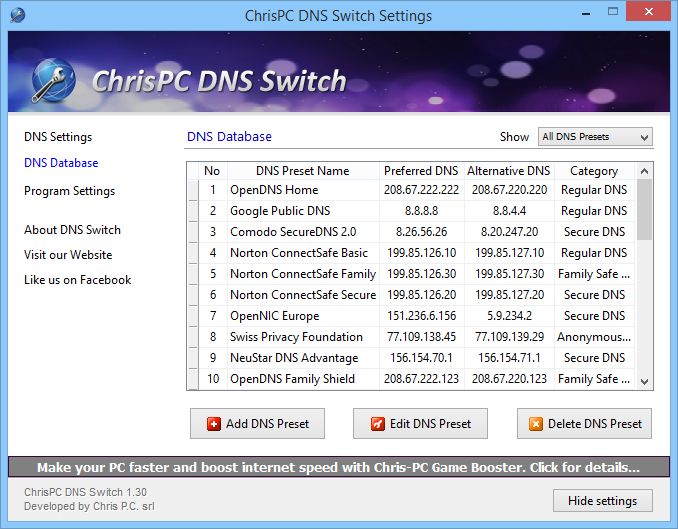Click the Chris-PC Game Booster promo banner
This screenshot has width=678, height=529.
tap(339, 467)
